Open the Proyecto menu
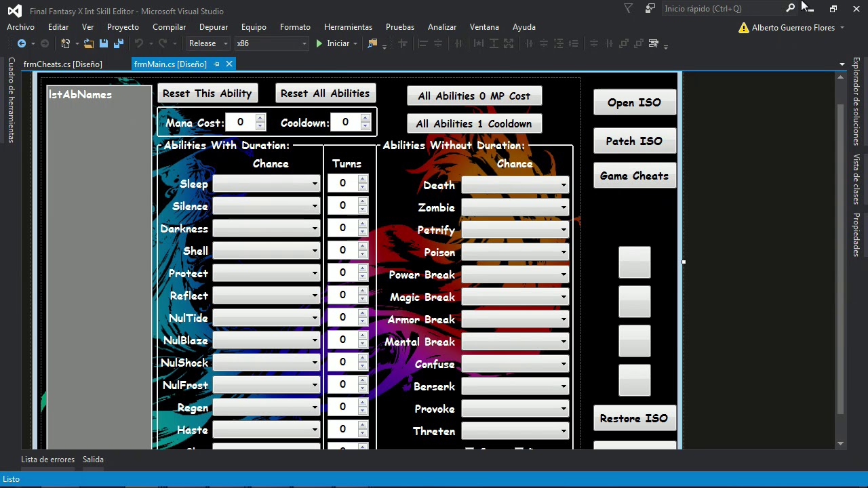868x488 pixels. pos(123,27)
